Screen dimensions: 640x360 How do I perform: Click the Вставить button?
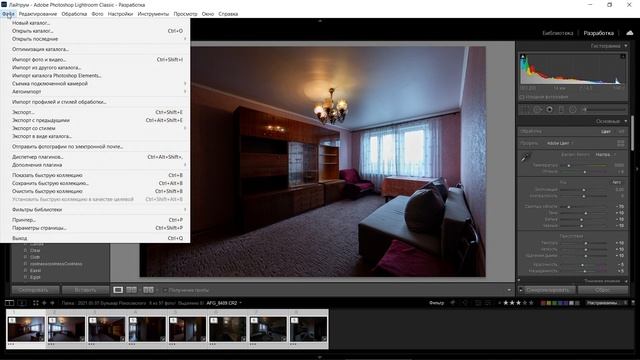tap(85, 290)
